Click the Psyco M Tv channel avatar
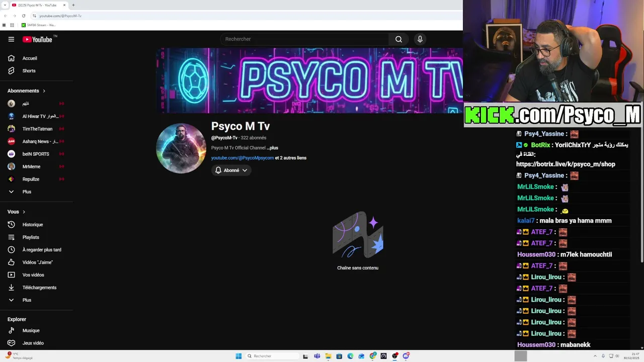Viewport: 644px width, 362px height. tap(181, 148)
